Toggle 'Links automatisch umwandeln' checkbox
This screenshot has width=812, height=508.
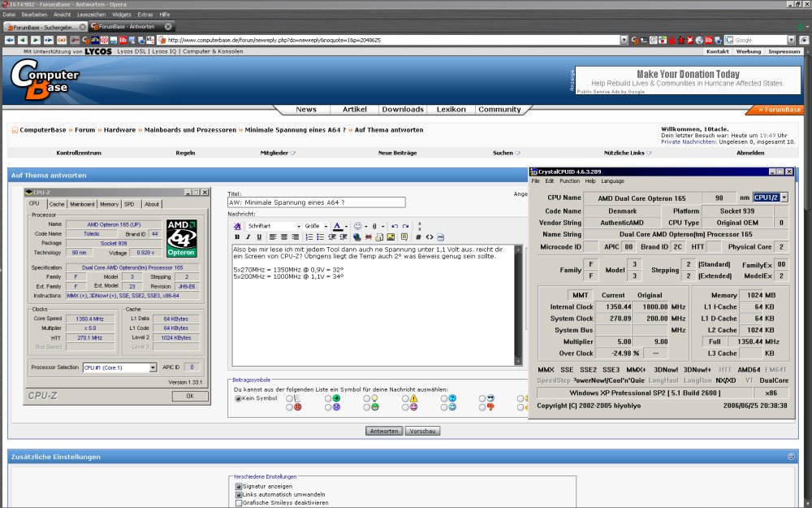point(238,494)
